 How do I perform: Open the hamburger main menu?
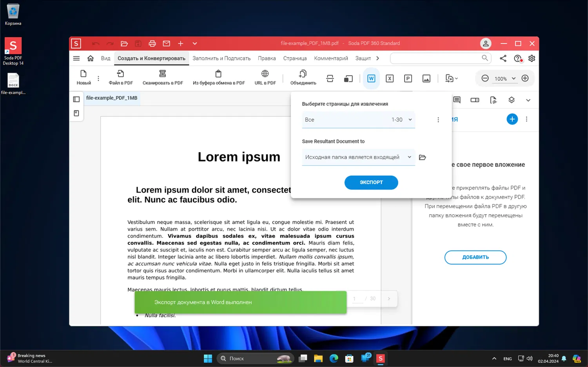pyautogui.click(x=76, y=58)
